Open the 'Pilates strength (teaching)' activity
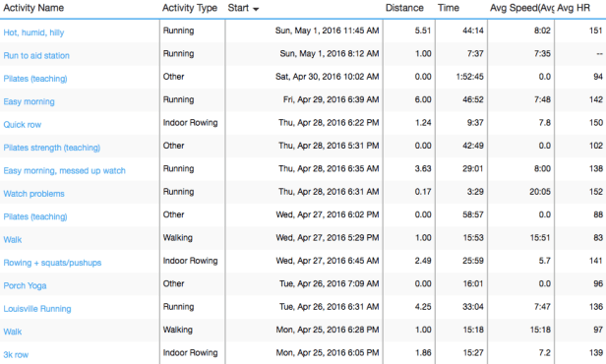The image size is (606, 364). tap(52, 148)
